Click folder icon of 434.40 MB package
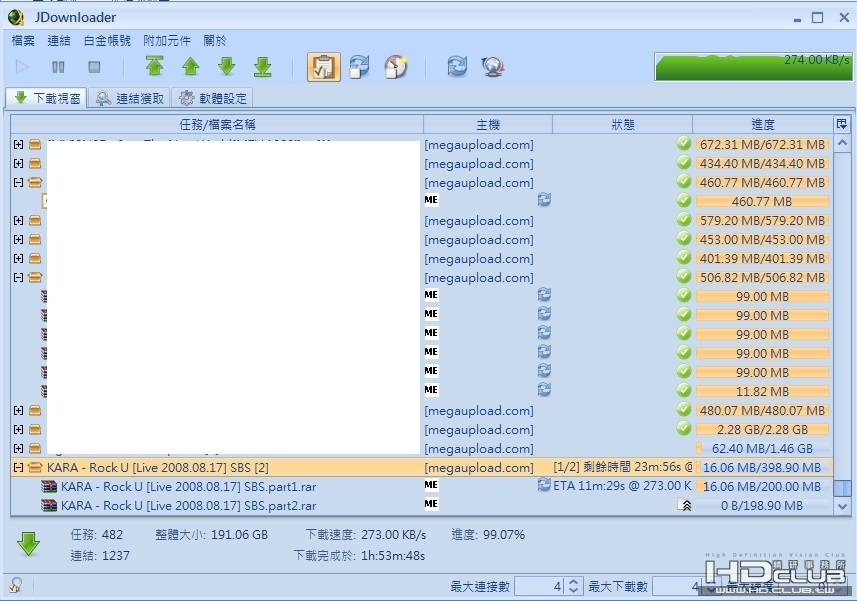This screenshot has width=857, height=601. click(35, 163)
